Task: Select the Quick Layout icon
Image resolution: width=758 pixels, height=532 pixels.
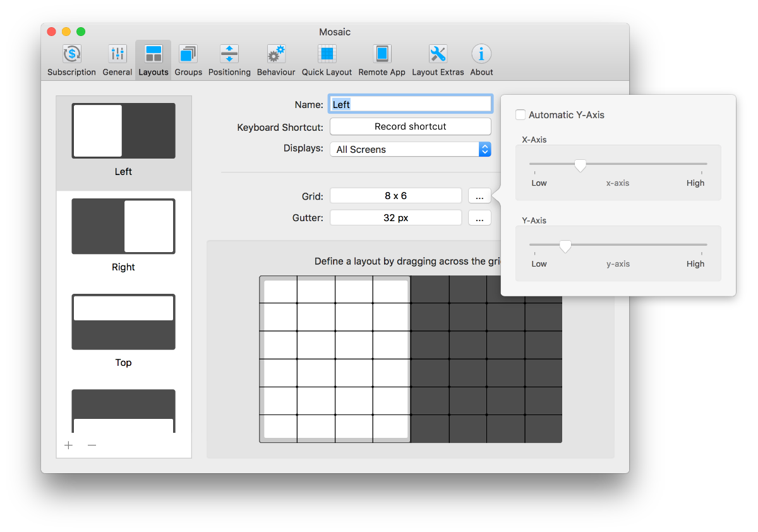Action: [327, 59]
